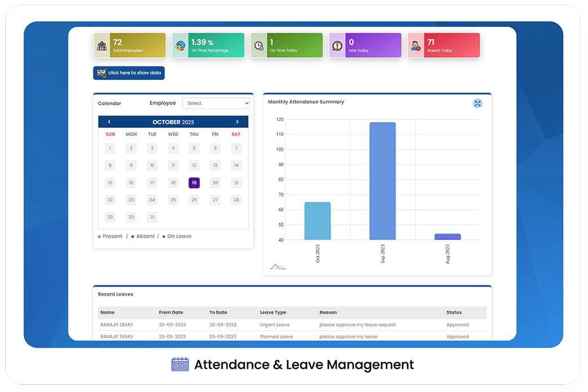Image resolution: width=588 pixels, height=392 pixels.
Task: Click the Late Today alert icon
Action: click(x=338, y=46)
